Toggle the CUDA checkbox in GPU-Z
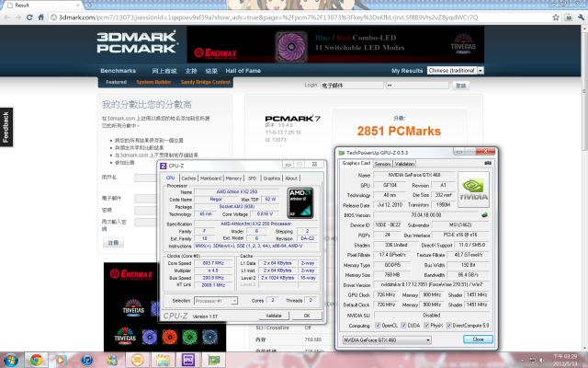The height and width of the screenshot is (368, 588). tap(403, 325)
